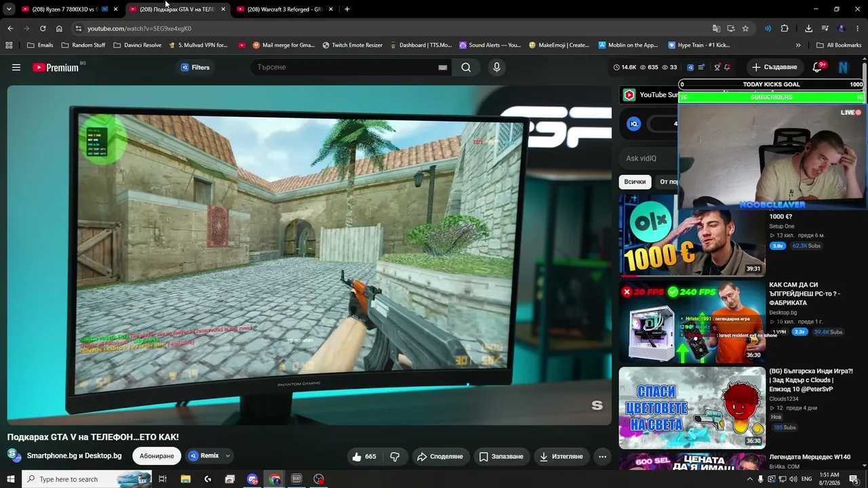The image size is (868, 488).
Task: Select the Всички filter chip
Action: 635,182
